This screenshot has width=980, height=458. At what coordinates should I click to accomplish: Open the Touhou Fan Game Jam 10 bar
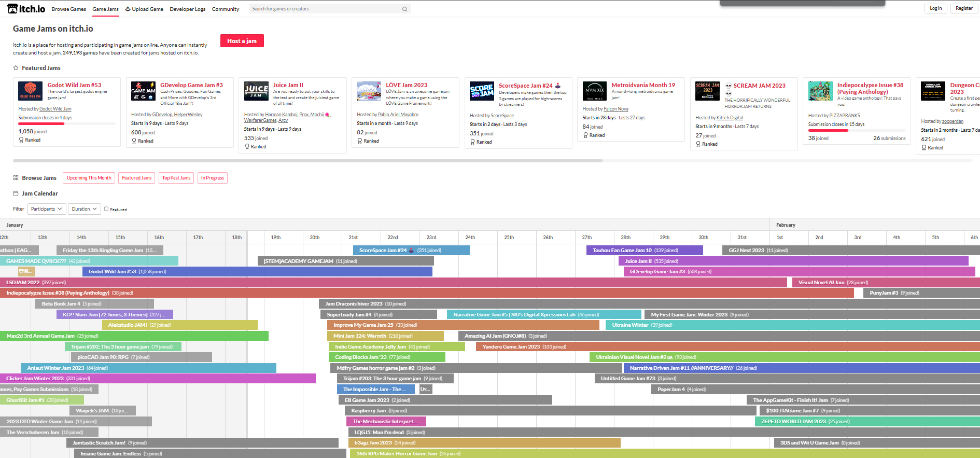click(645, 251)
